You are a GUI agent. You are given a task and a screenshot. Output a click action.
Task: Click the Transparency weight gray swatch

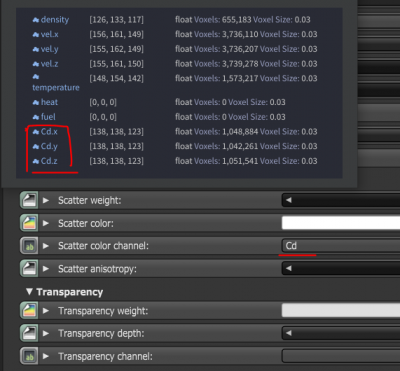point(341,311)
